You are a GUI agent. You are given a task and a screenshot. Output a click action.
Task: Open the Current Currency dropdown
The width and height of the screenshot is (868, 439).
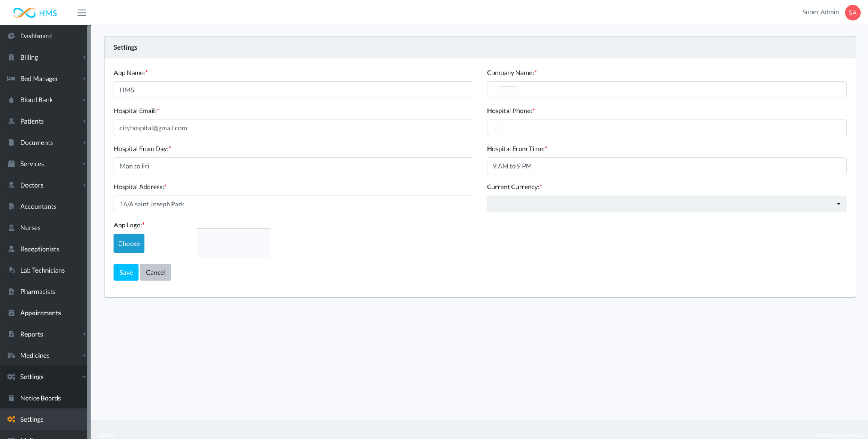666,204
